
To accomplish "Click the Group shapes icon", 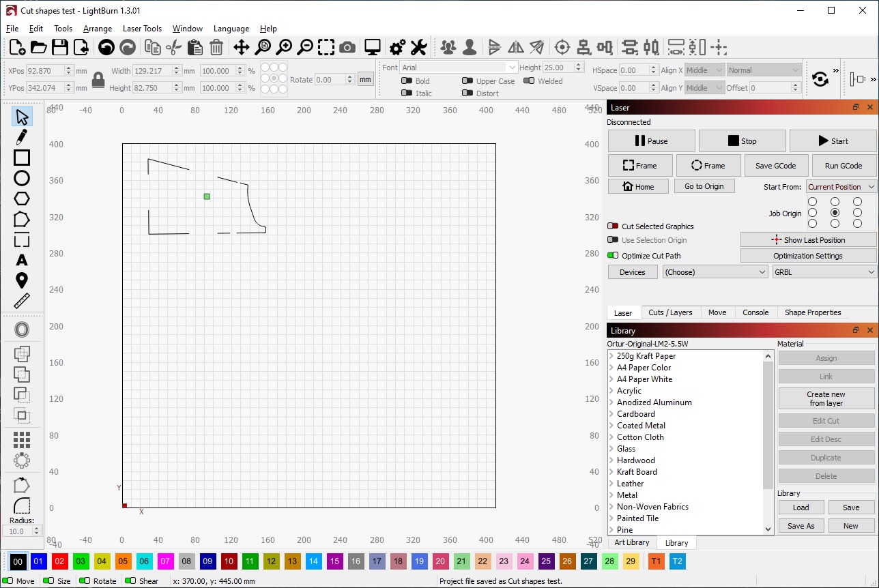I will point(448,47).
